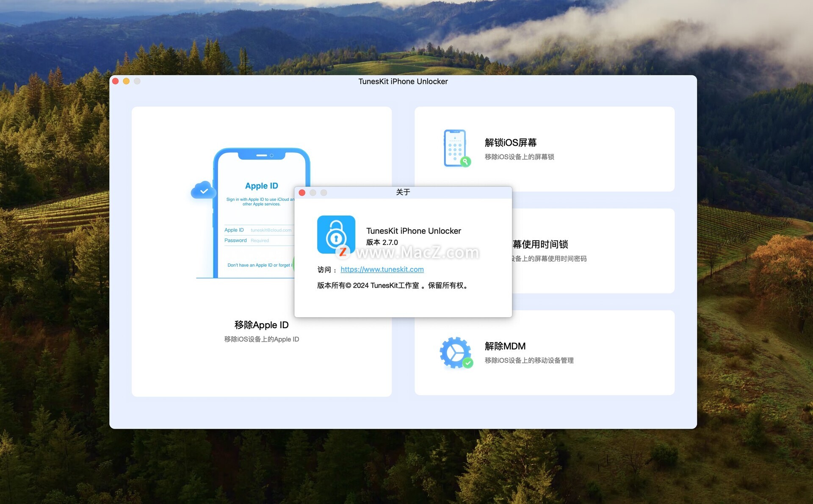The image size is (813, 504).
Task: Select the 解锁iOS屏幕 phone keypad icon
Action: tap(456, 148)
